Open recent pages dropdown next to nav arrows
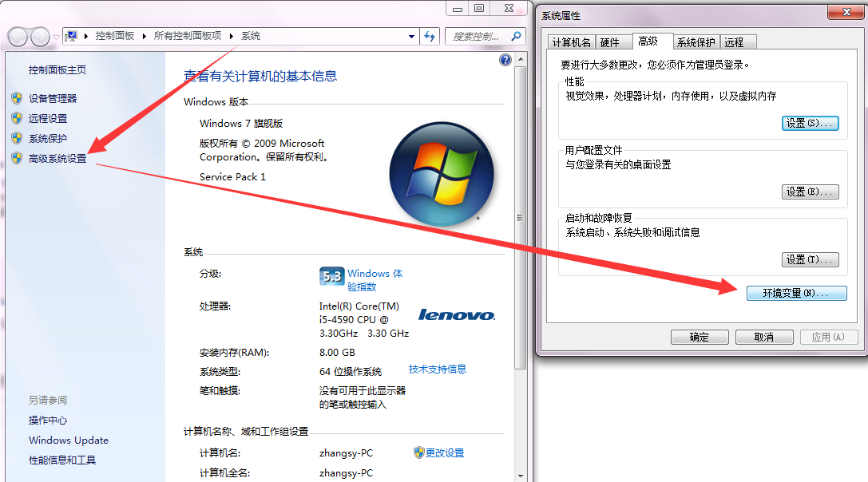The height and width of the screenshot is (482, 868). tap(56, 38)
